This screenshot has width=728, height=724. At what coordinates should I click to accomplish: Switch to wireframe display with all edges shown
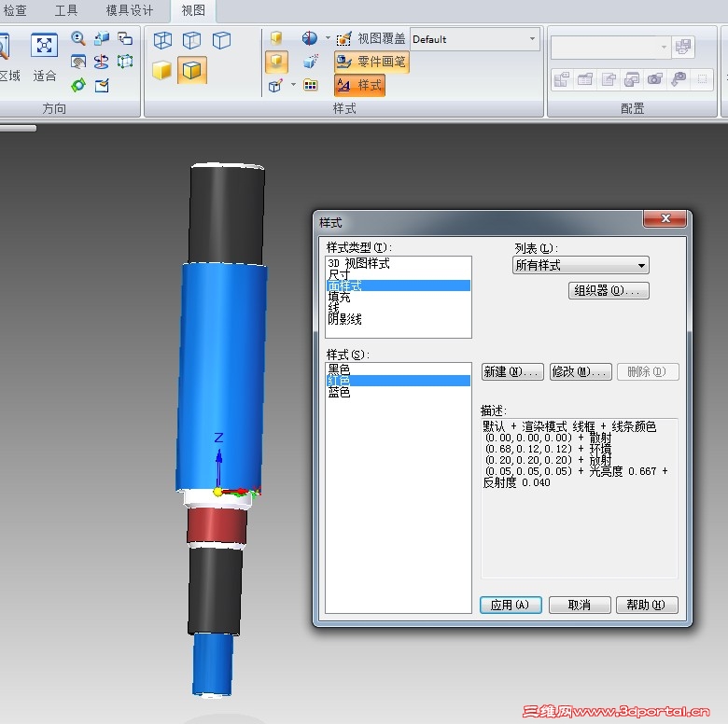pos(162,40)
